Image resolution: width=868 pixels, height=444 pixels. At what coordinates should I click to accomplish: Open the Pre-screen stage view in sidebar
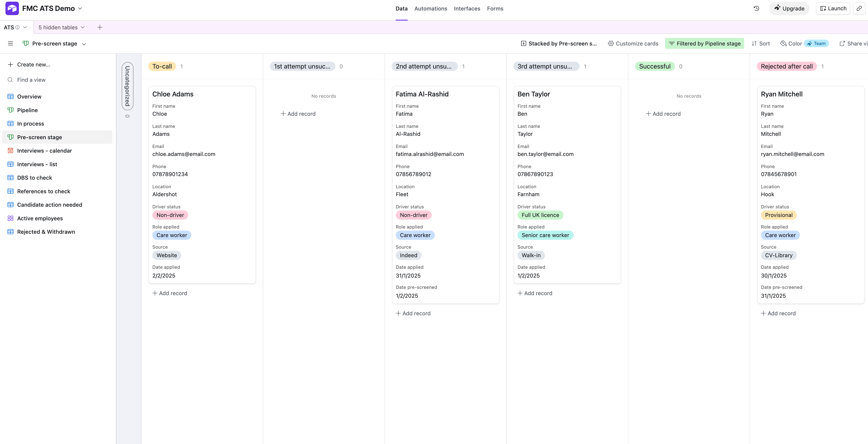(57, 137)
